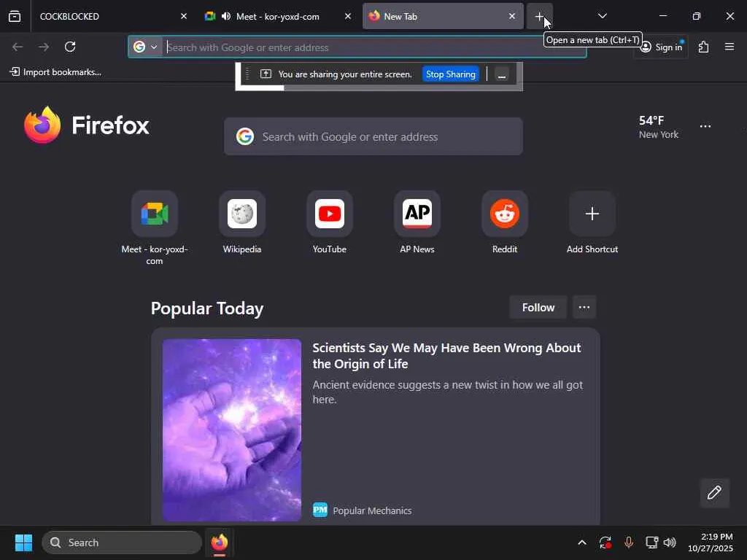Image resolution: width=747 pixels, height=560 pixels.
Task: Click the customize page pencil icon
Action: click(x=714, y=493)
